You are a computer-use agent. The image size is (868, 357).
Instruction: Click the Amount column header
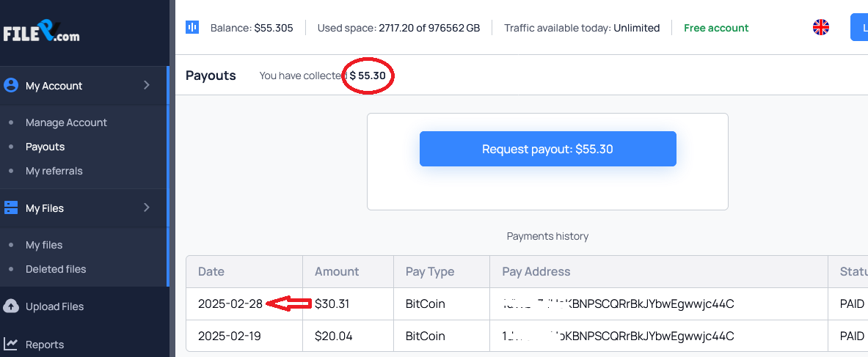[337, 272]
